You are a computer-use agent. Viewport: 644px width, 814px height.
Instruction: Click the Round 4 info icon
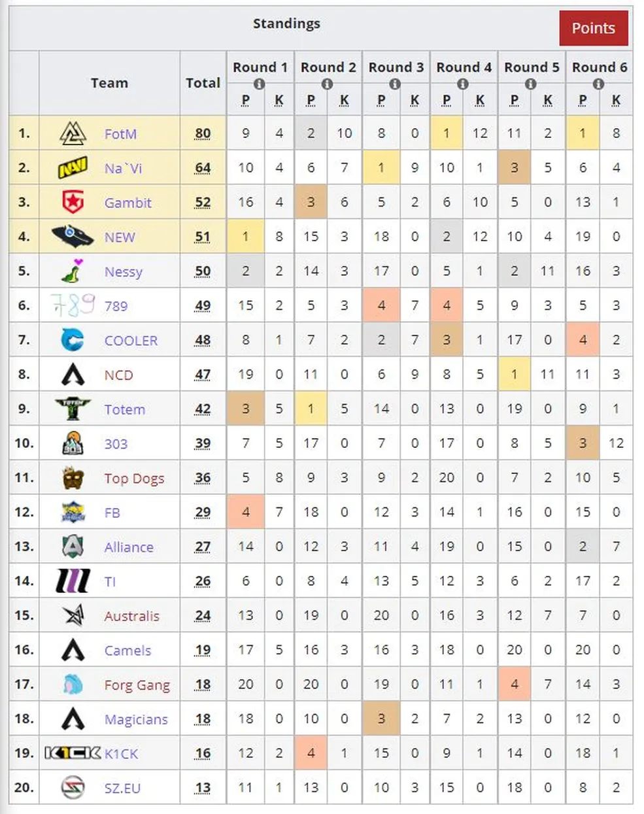463,84
